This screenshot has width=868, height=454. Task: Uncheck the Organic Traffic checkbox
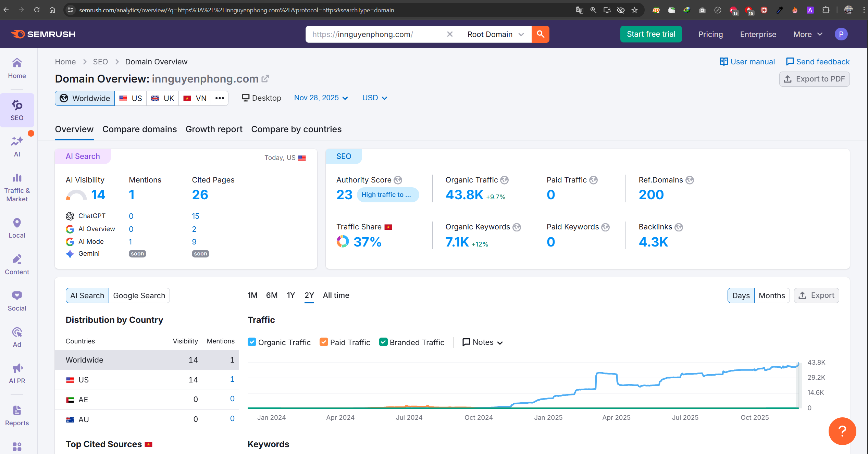pyautogui.click(x=252, y=342)
